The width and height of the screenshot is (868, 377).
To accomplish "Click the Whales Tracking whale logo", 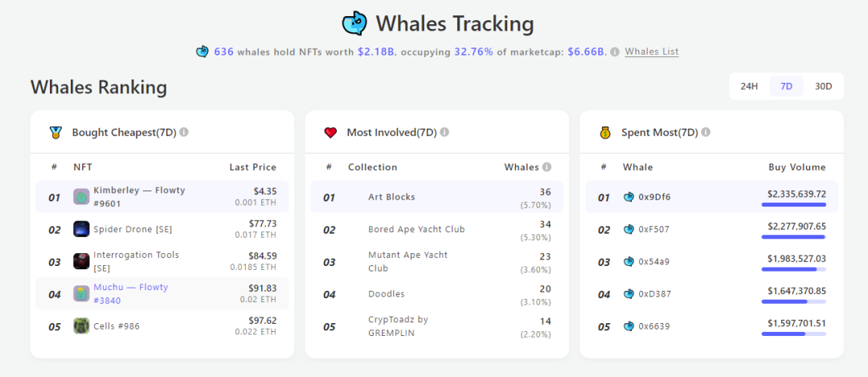I will 354,23.
